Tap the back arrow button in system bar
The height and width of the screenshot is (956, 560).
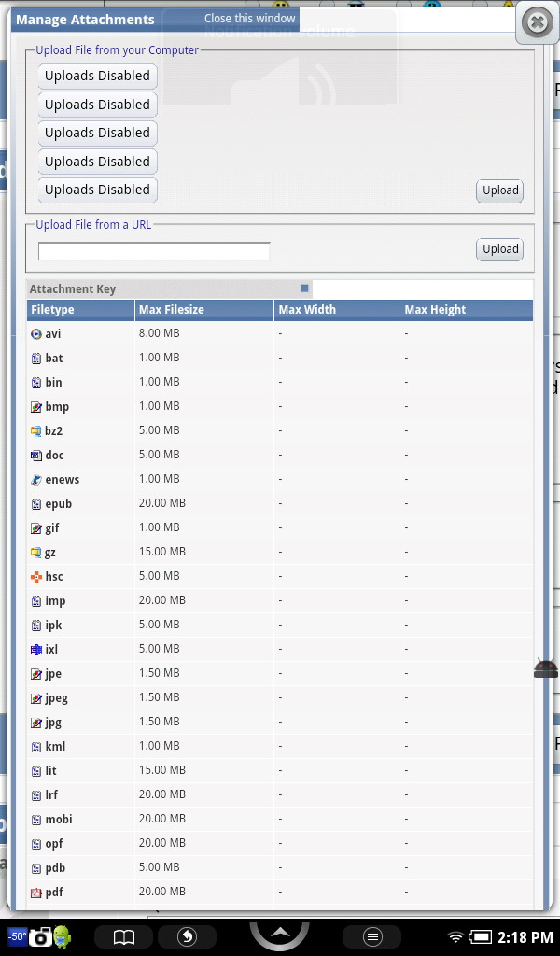click(187, 937)
